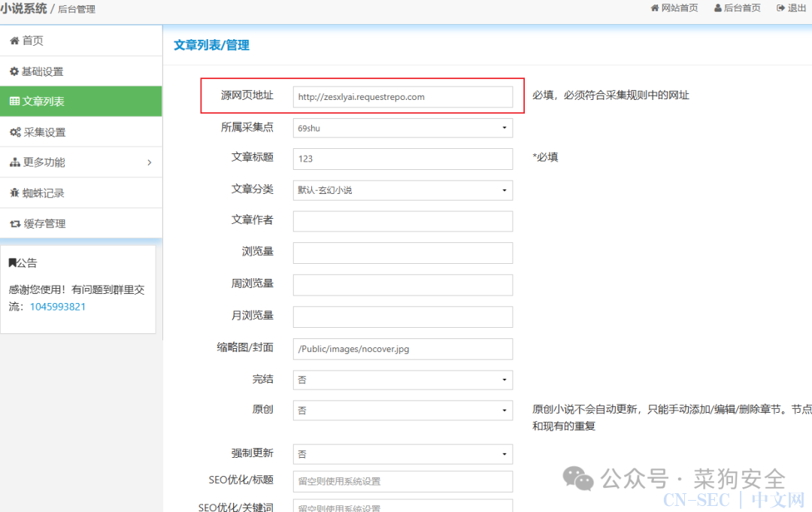Click the user icon beside 后台首页

coord(718,8)
